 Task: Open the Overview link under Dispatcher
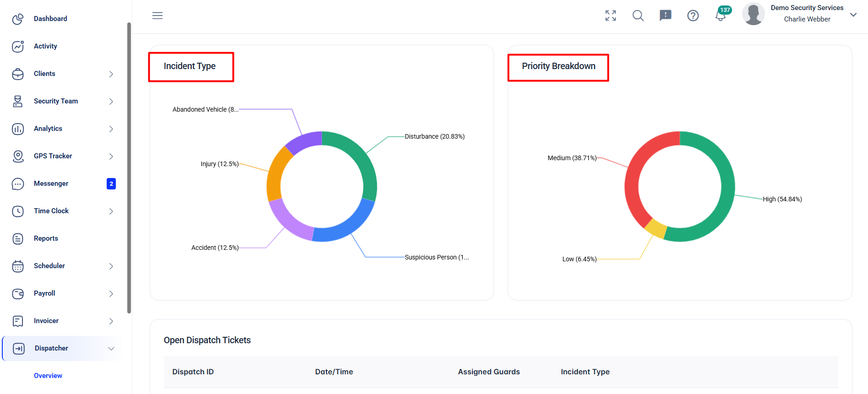click(48, 376)
